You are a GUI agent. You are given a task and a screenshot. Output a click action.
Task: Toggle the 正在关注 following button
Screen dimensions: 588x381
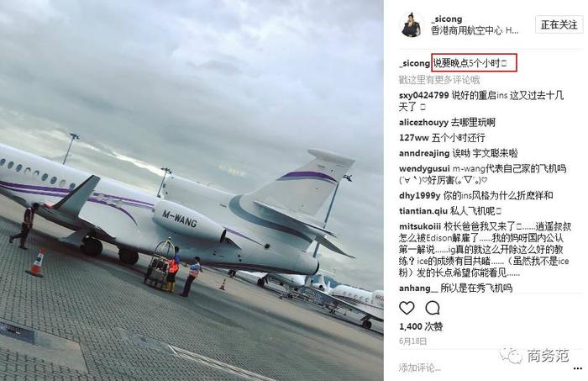coord(559,24)
